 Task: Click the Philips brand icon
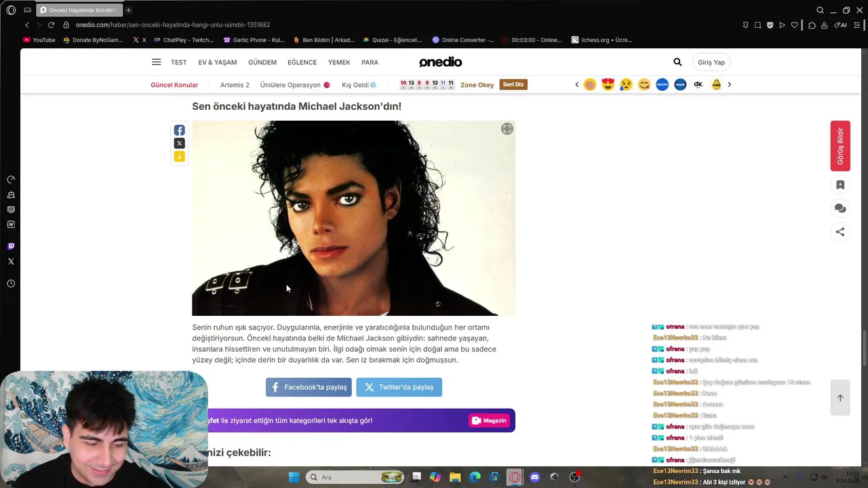pyautogui.click(x=663, y=85)
